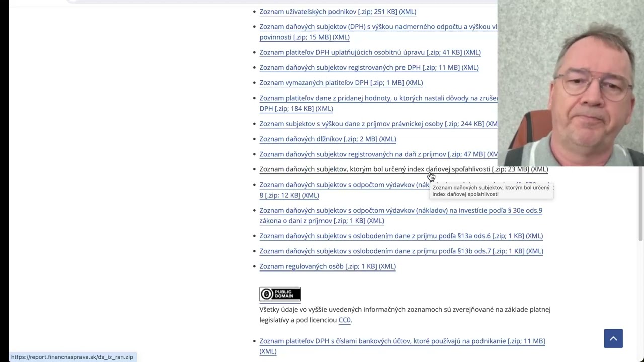The image size is (644, 362).
Task: Download Zoznam užívateľských podnikov zip
Action: [x=337, y=12]
